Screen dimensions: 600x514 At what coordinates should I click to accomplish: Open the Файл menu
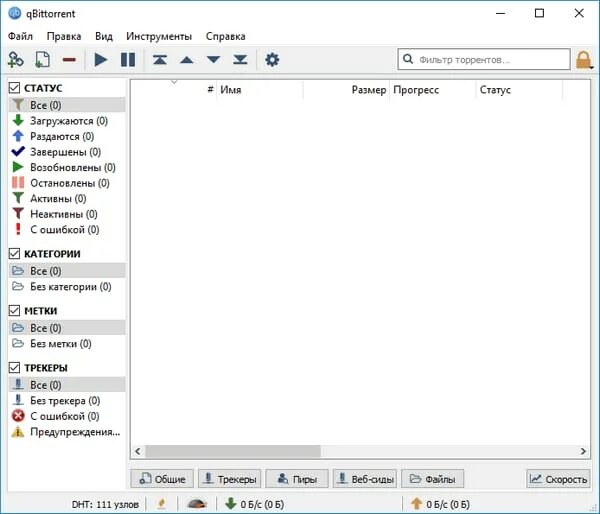click(20, 36)
